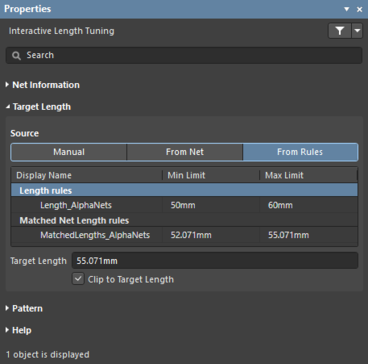368x364 pixels.
Task: Click the search magnifier icon
Action: point(16,55)
